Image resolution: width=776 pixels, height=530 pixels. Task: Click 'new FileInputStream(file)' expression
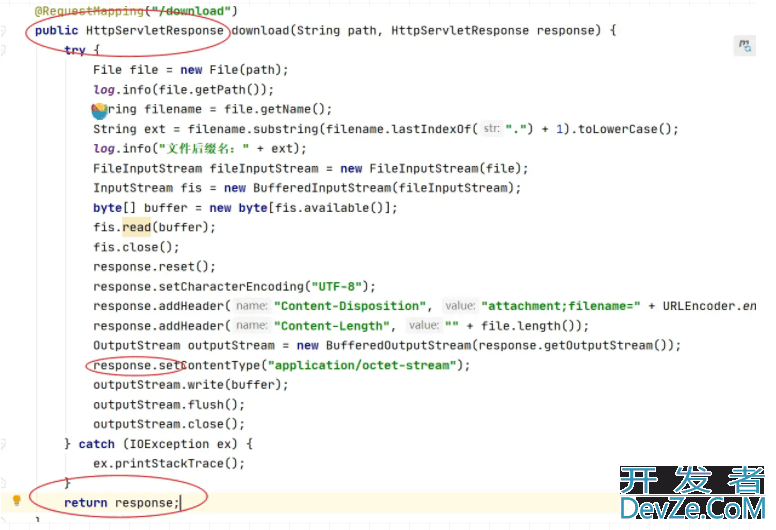431,168
